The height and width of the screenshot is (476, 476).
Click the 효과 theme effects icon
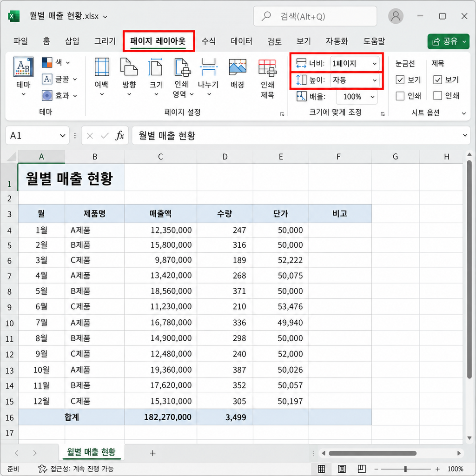pyautogui.click(x=47, y=95)
